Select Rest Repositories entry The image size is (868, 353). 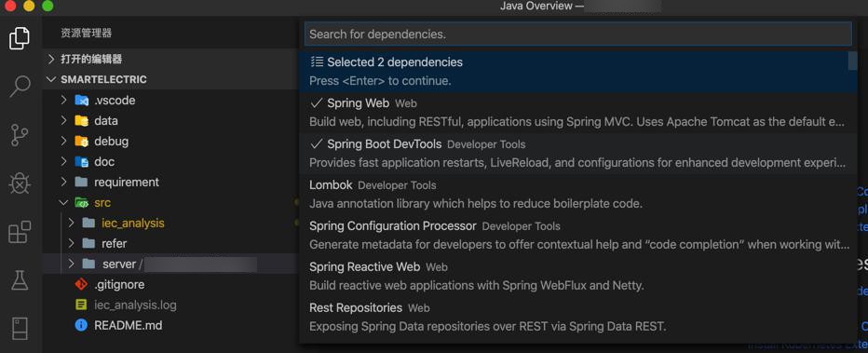click(x=578, y=317)
